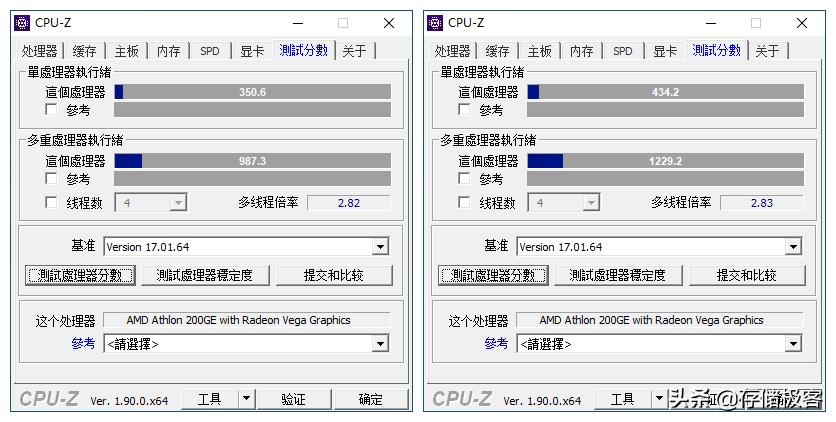Open 工具 dropdown arrow in right window
Image resolution: width=836 pixels, height=422 pixels.
pos(659,399)
